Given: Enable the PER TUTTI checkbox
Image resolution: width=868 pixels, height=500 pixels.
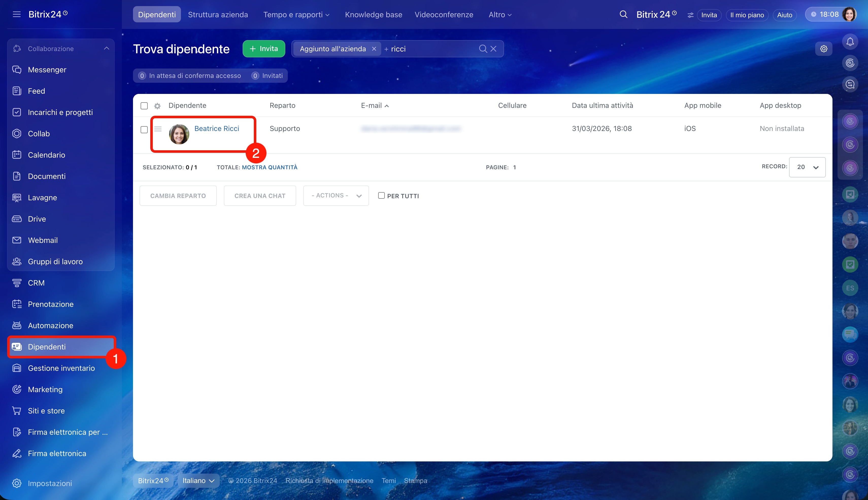Looking at the screenshot, I should pyautogui.click(x=381, y=196).
